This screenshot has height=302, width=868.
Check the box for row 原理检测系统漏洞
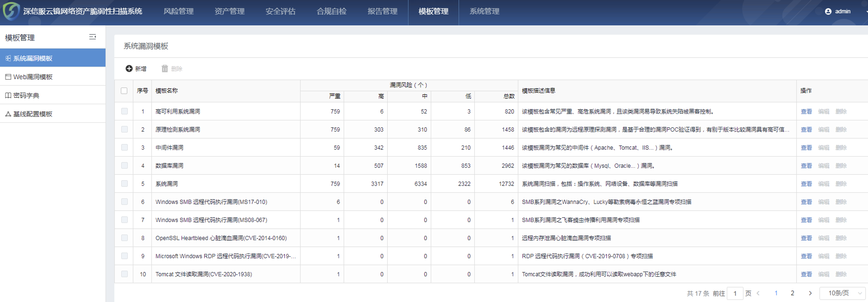pos(124,129)
